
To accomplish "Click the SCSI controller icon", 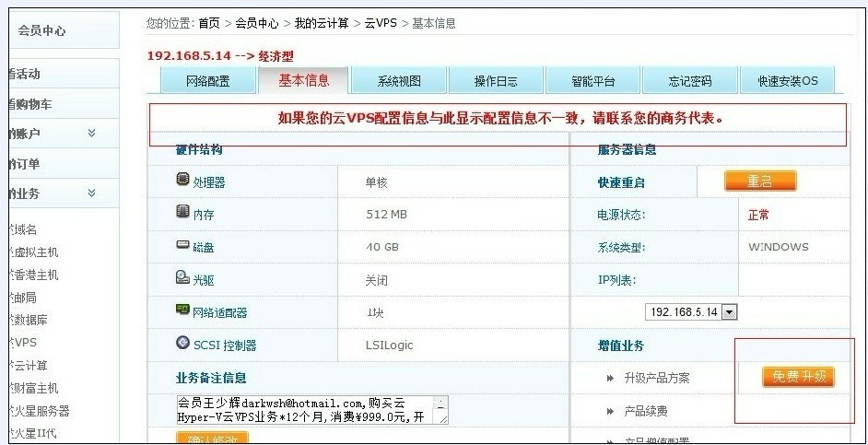I will click(182, 344).
